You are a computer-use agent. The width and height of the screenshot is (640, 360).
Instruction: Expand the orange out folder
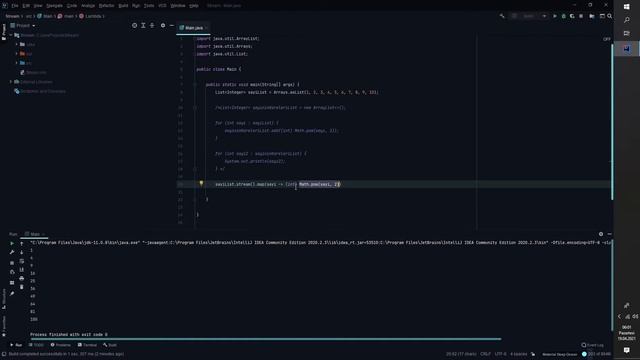click(17, 53)
